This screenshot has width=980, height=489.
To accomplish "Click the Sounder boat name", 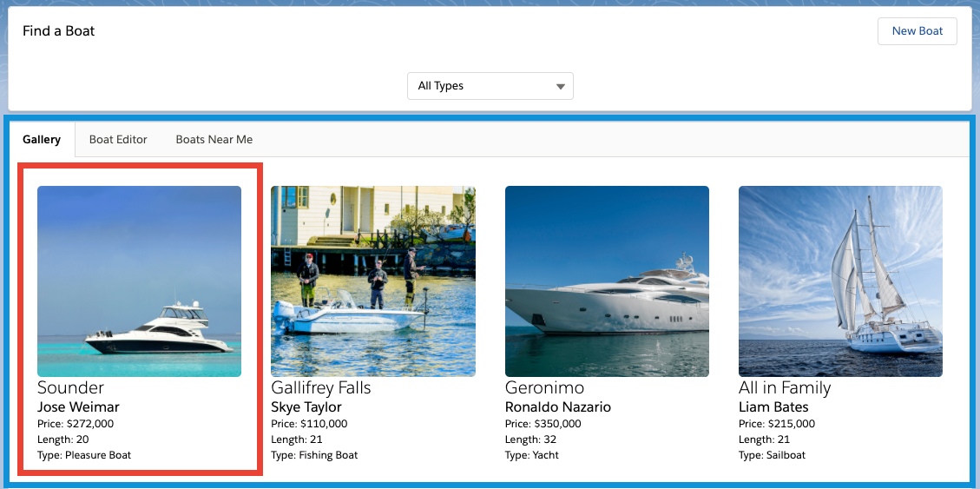I will click(x=70, y=387).
